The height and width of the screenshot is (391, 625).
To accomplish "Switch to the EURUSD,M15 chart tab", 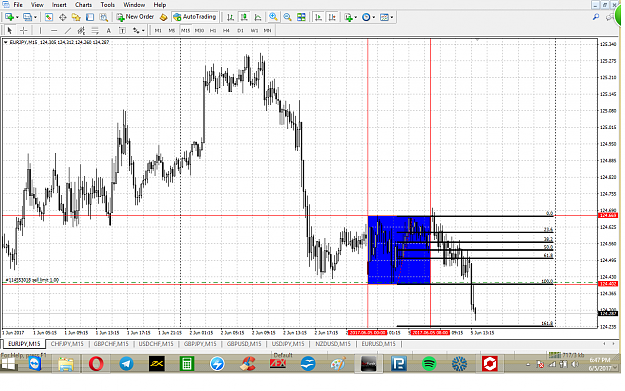I will (379, 344).
